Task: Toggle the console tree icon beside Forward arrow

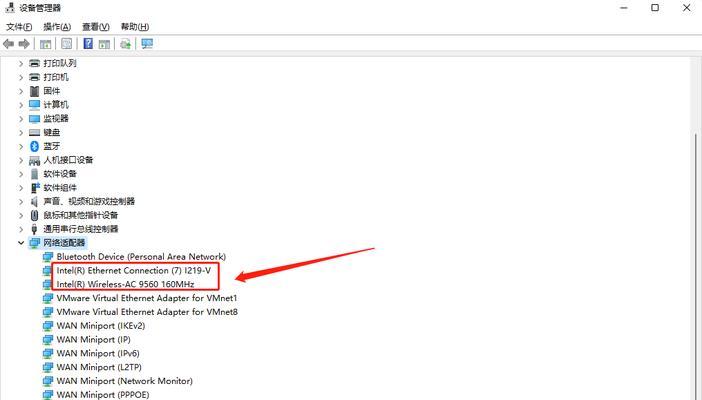Action: coord(45,44)
